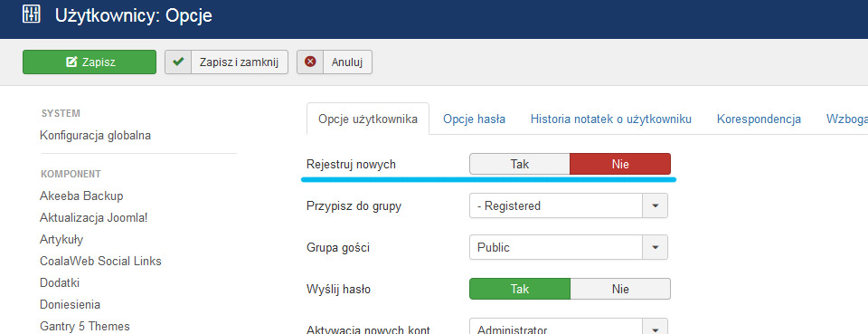Image resolution: width=868 pixels, height=334 pixels.
Task: Click the Anuluj cancel button
Action: pos(335,62)
